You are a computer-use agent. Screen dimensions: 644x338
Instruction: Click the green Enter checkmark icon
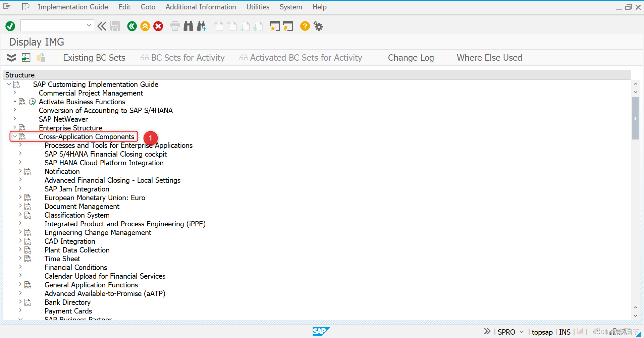10,26
